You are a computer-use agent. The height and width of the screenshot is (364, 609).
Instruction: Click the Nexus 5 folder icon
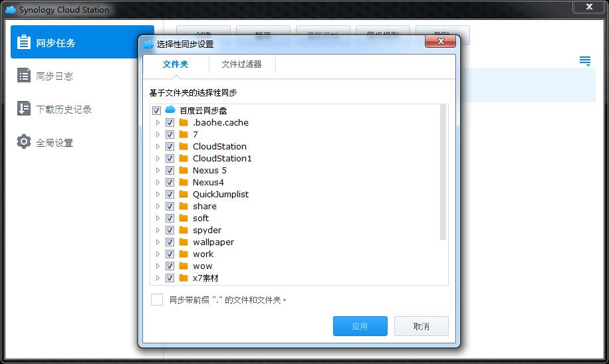(183, 170)
